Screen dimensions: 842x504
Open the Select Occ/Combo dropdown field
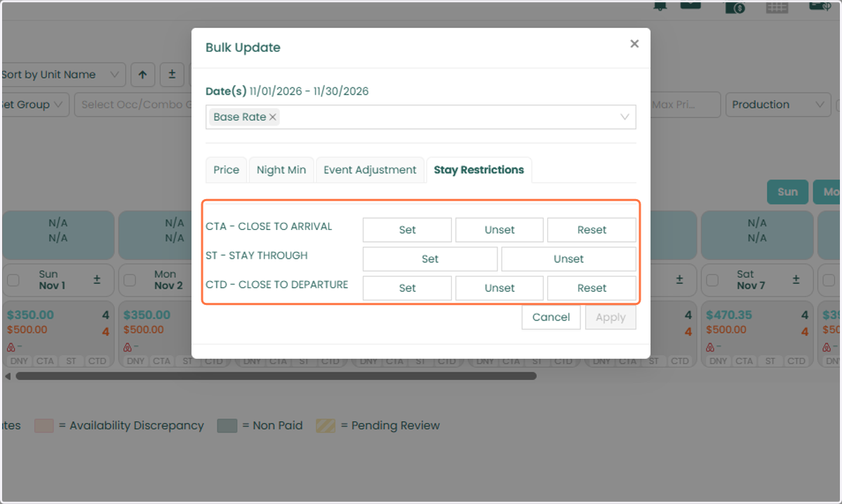[x=133, y=104]
